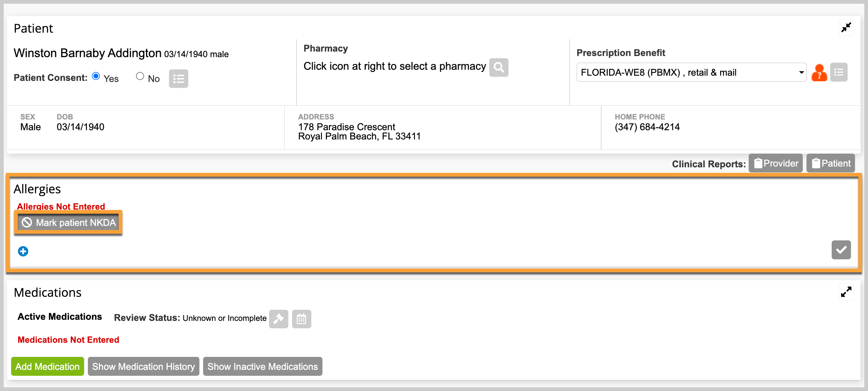Mark patient NKDA
Screen dimensions: 868x391
tap(68, 223)
